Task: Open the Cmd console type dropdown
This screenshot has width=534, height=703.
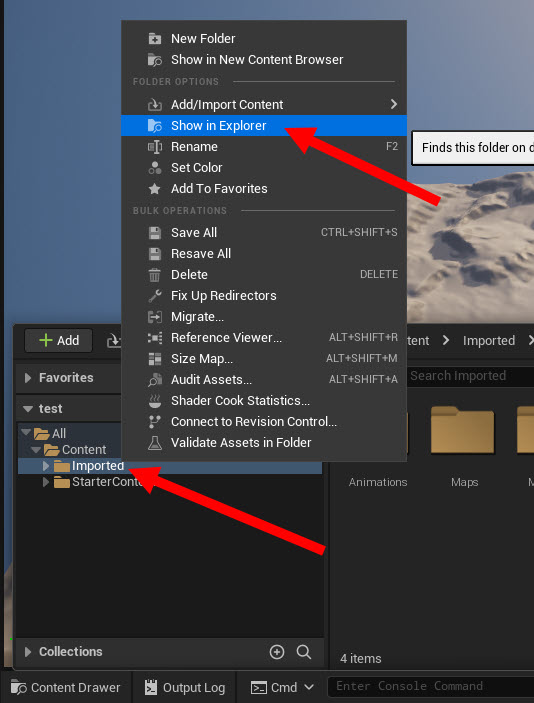Action: [309, 687]
